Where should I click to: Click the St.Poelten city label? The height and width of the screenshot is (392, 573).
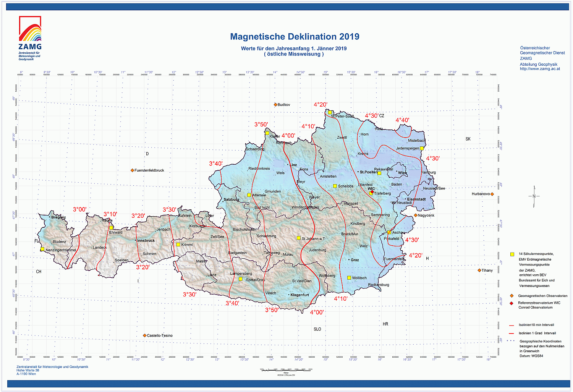coord(369,172)
